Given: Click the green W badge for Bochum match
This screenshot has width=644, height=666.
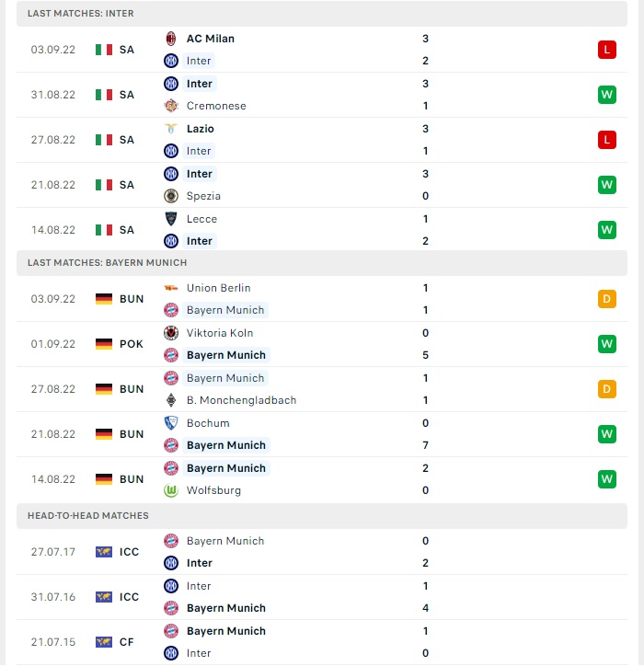Looking at the screenshot, I should (606, 434).
